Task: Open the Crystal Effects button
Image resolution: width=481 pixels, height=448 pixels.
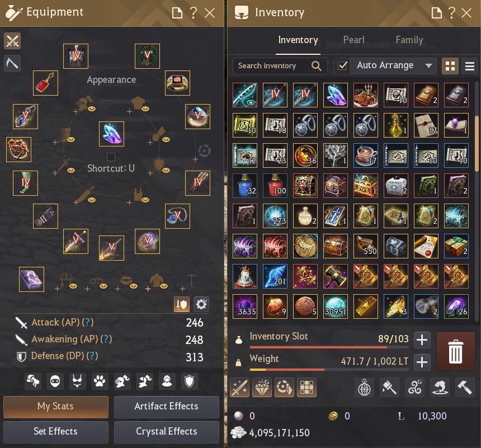Action: (166, 432)
